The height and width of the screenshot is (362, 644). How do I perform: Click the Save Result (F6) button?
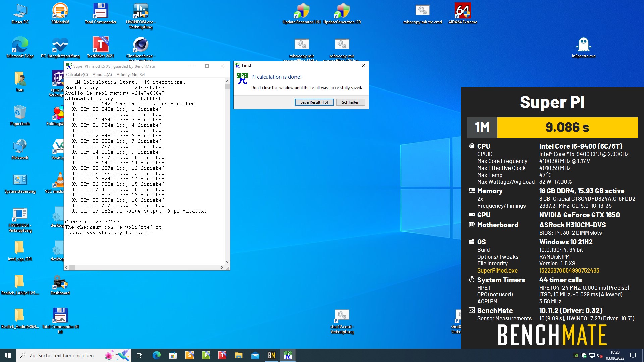tap(314, 102)
